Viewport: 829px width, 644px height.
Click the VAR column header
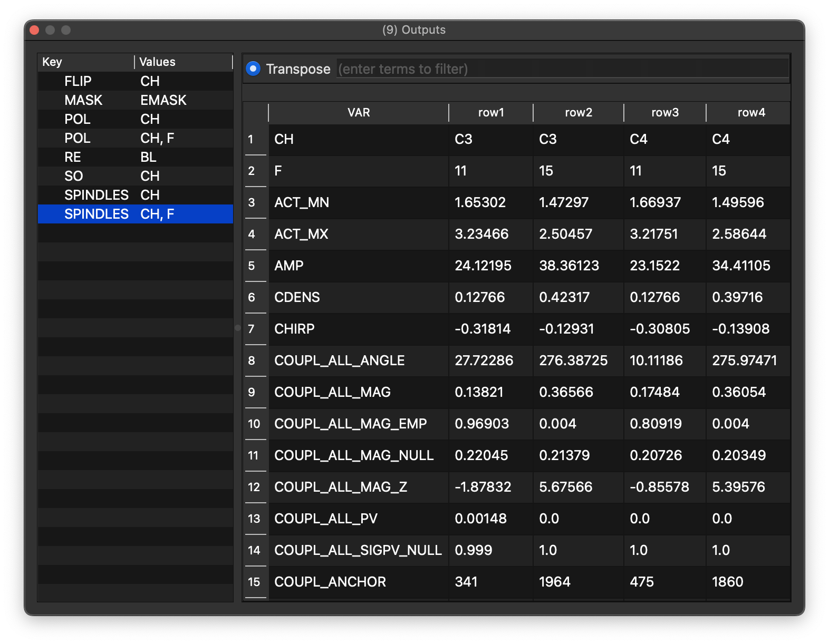click(359, 113)
